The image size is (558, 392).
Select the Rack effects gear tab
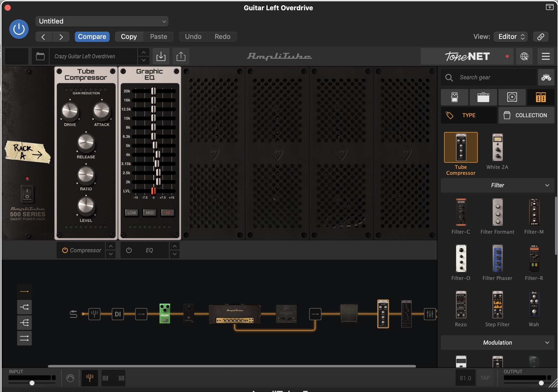pyautogui.click(x=541, y=97)
